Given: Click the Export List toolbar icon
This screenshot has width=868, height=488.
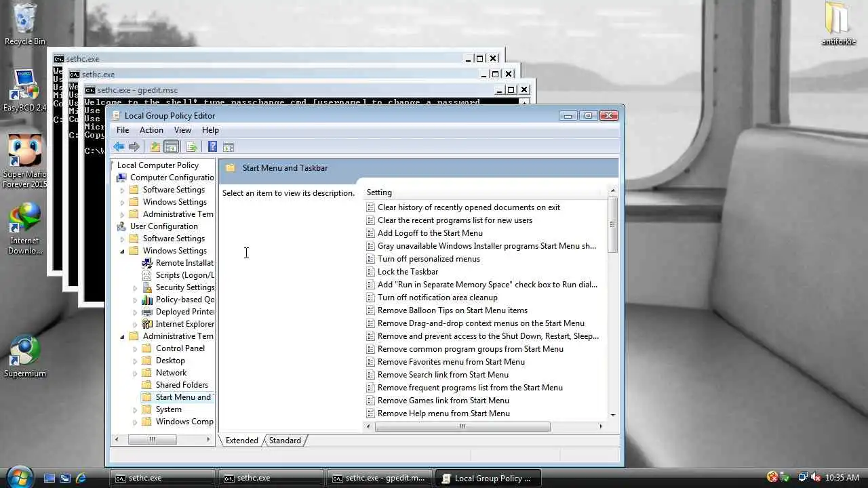Looking at the screenshot, I should (191, 147).
